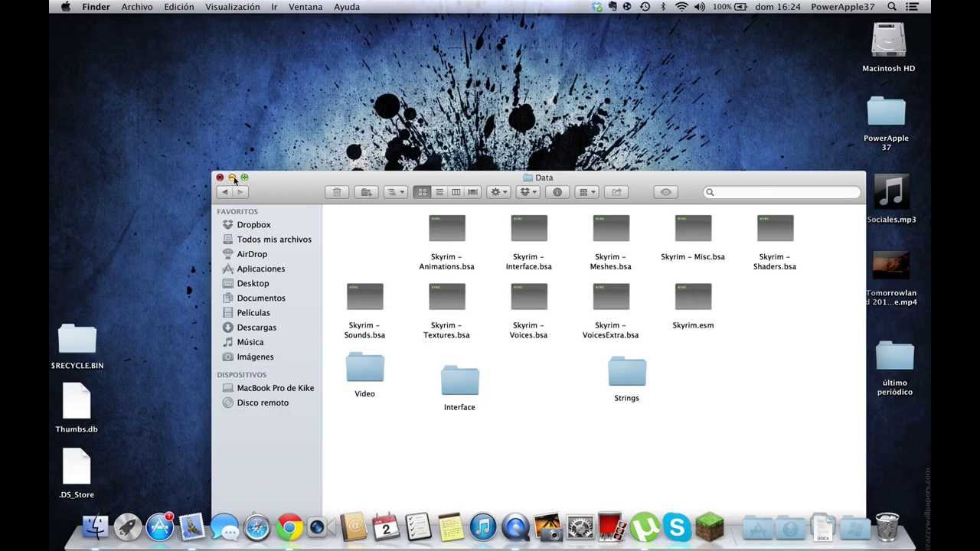Screen dimensions: 980x551
Task: Open the grid options dropdown in toolbar
Action: (586, 192)
